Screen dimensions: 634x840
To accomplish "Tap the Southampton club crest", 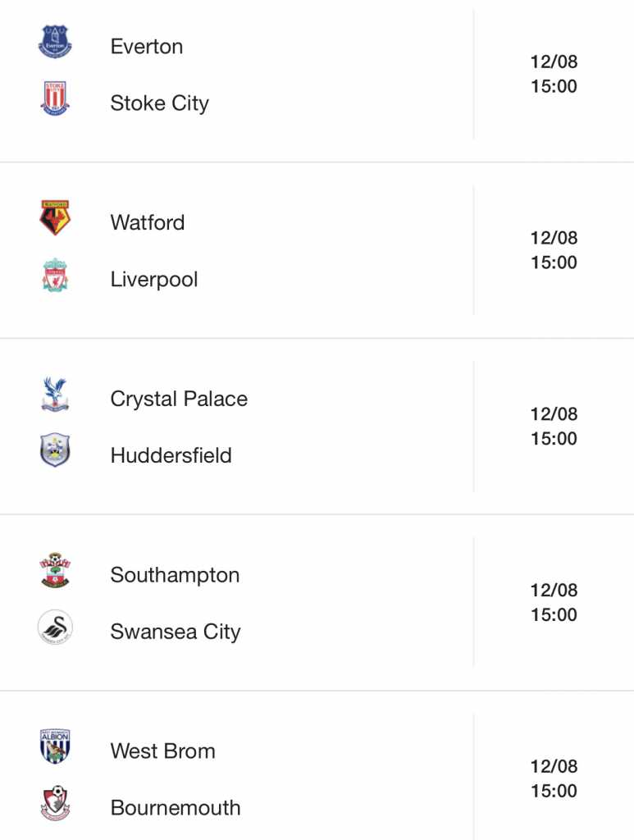I will coord(55,571).
